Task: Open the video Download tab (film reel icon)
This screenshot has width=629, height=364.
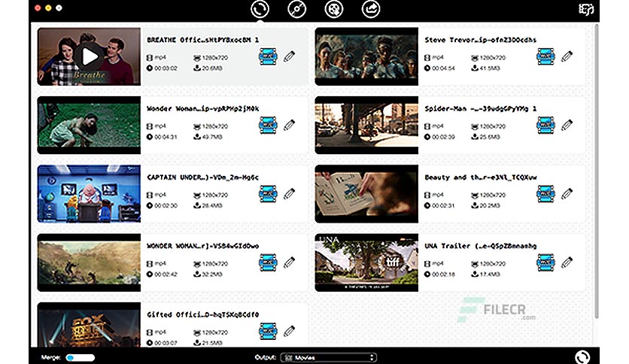Action: (x=334, y=9)
